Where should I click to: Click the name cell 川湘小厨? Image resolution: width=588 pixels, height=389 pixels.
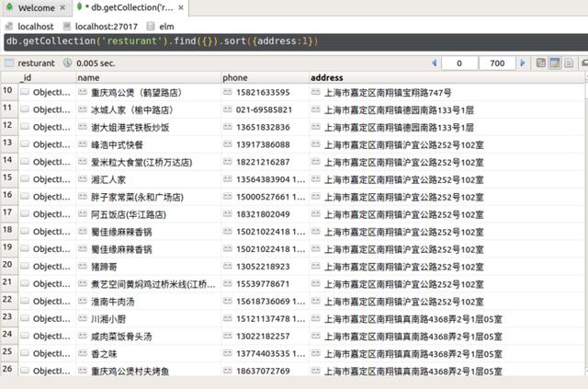tap(149, 319)
